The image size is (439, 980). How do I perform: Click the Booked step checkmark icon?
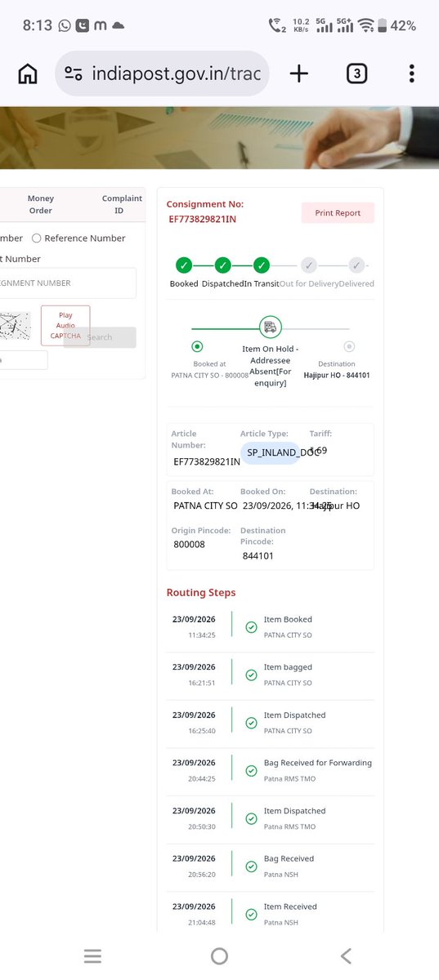[x=184, y=265]
